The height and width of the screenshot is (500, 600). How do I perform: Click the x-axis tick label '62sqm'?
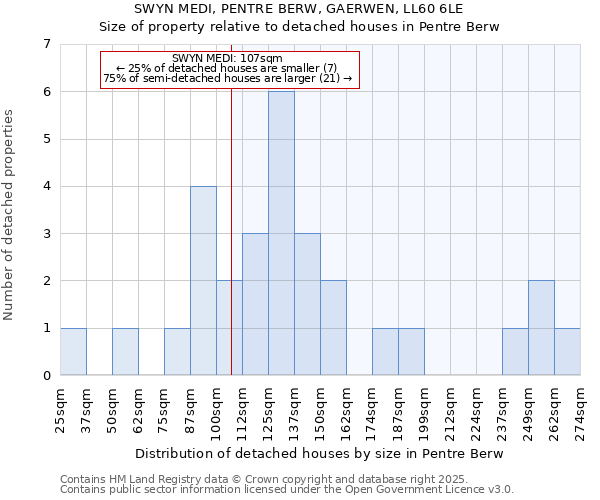click(139, 410)
